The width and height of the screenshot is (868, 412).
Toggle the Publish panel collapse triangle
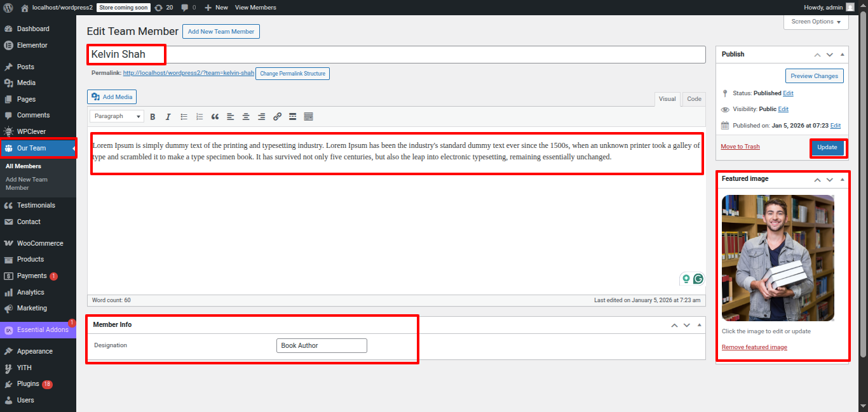(843, 55)
